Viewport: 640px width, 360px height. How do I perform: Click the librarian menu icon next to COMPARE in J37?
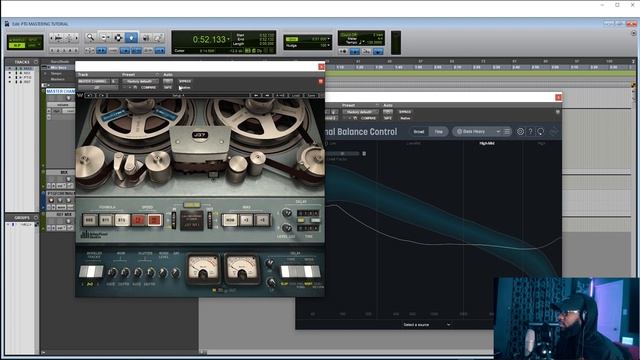click(x=135, y=87)
